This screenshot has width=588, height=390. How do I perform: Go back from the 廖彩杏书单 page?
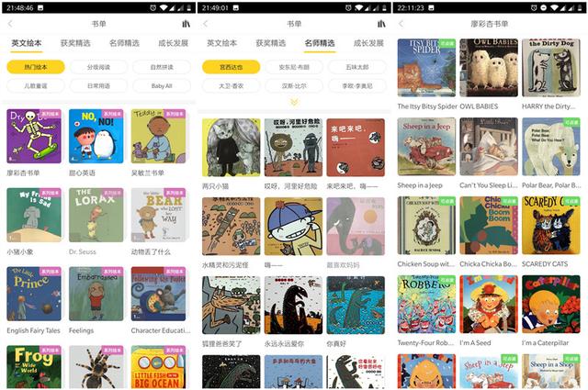click(401, 24)
